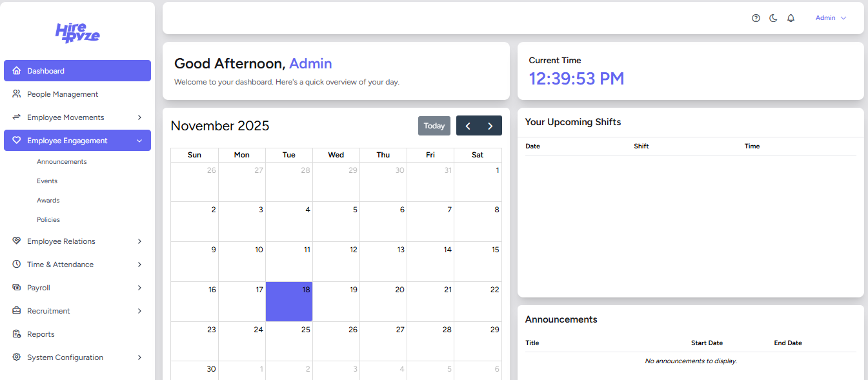The height and width of the screenshot is (380, 868).
Task: Toggle dark mode with moon icon
Action: pos(773,18)
